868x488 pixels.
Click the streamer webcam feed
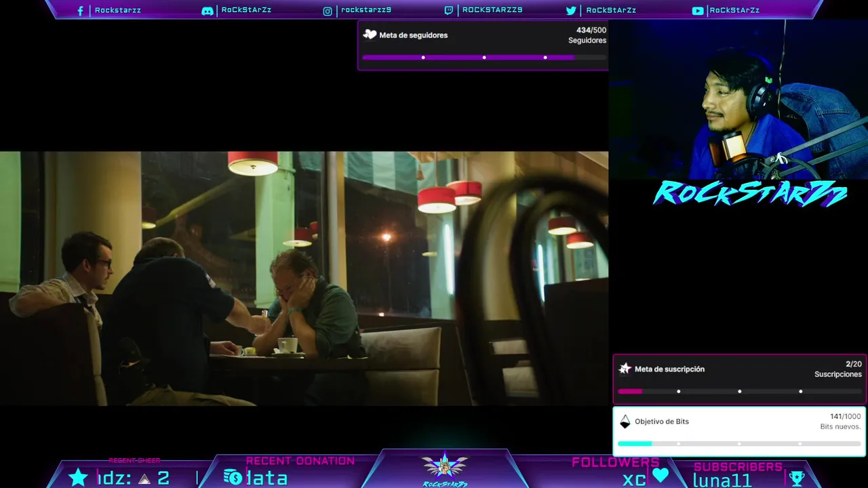pyautogui.click(x=738, y=99)
